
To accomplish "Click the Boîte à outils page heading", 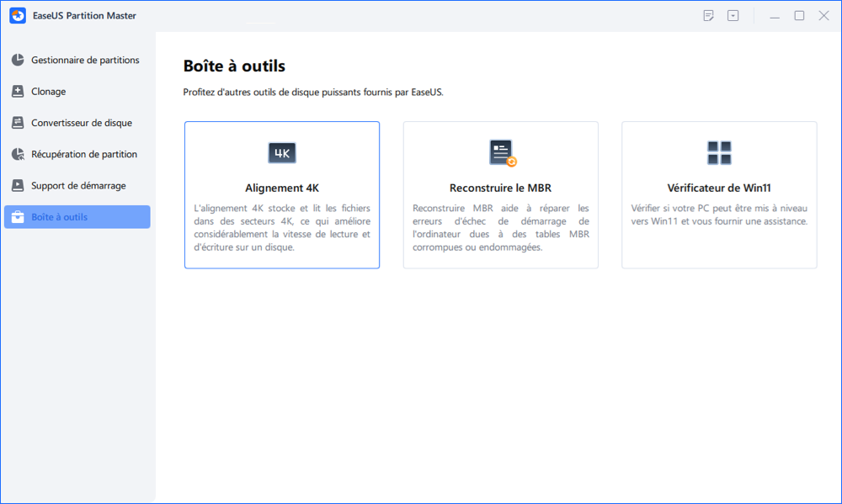I will 234,66.
